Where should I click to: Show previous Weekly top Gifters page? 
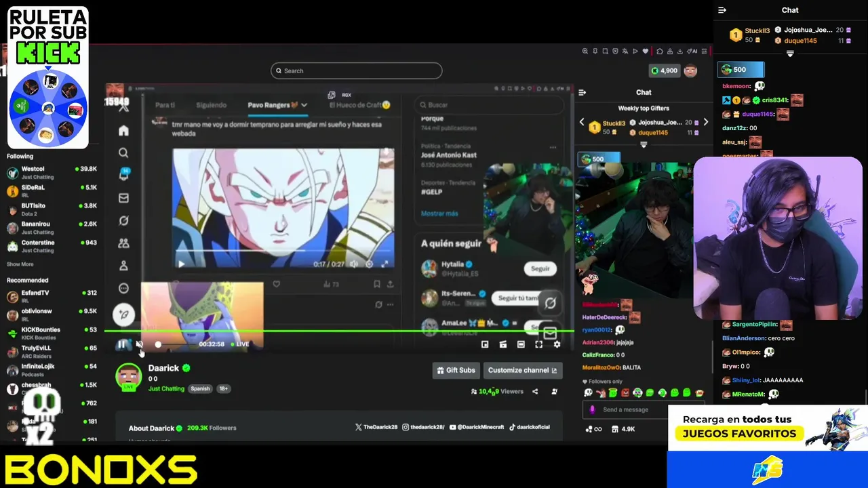[x=581, y=122]
